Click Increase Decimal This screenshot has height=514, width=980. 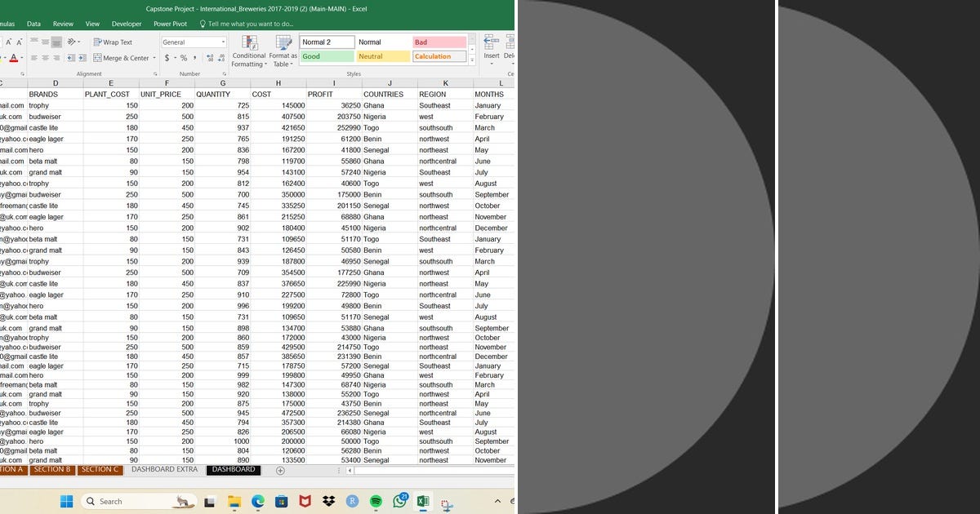coord(210,58)
